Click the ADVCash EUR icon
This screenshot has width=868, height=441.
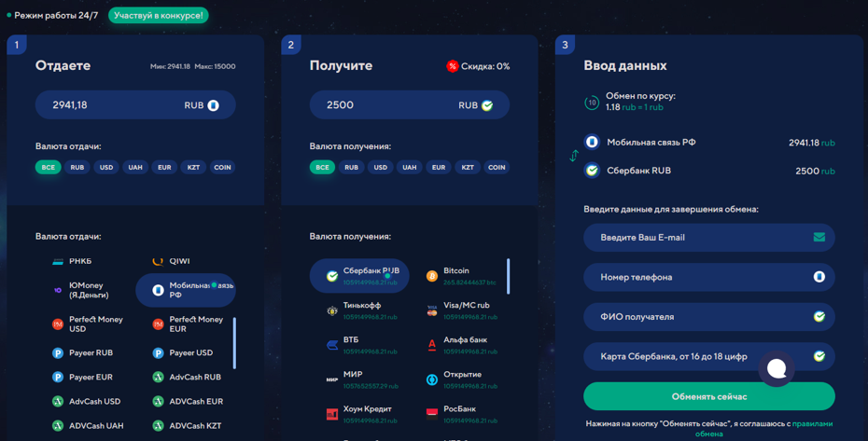tap(158, 402)
